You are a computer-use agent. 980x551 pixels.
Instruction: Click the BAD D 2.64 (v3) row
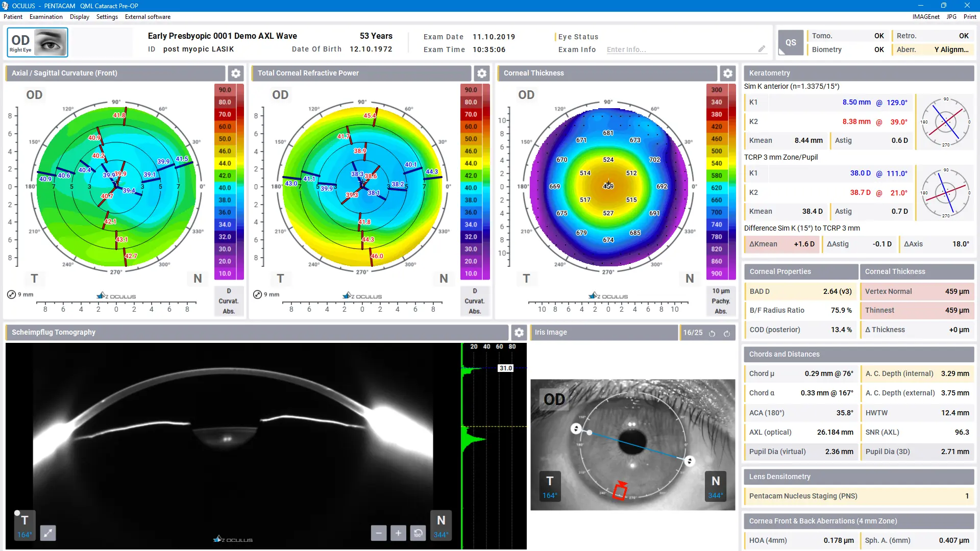click(801, 291)
